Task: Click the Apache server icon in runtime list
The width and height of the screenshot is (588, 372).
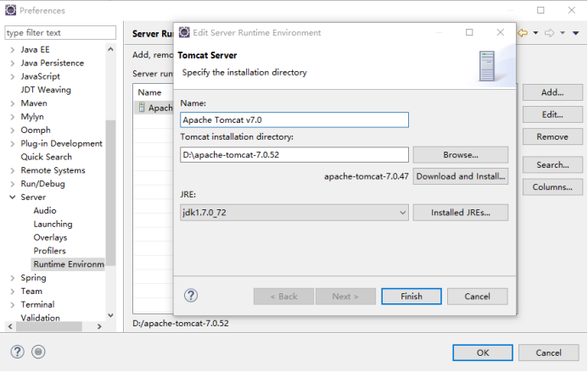Action: click(142, 108)
